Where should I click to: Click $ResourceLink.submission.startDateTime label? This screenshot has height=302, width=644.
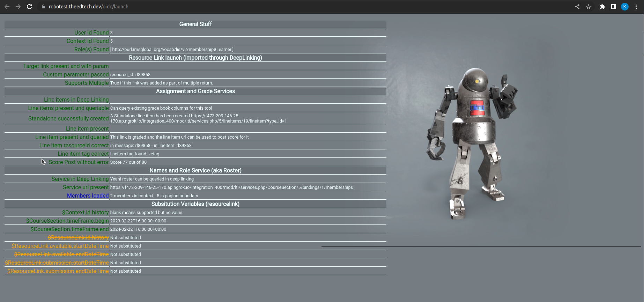click(57, 263)
